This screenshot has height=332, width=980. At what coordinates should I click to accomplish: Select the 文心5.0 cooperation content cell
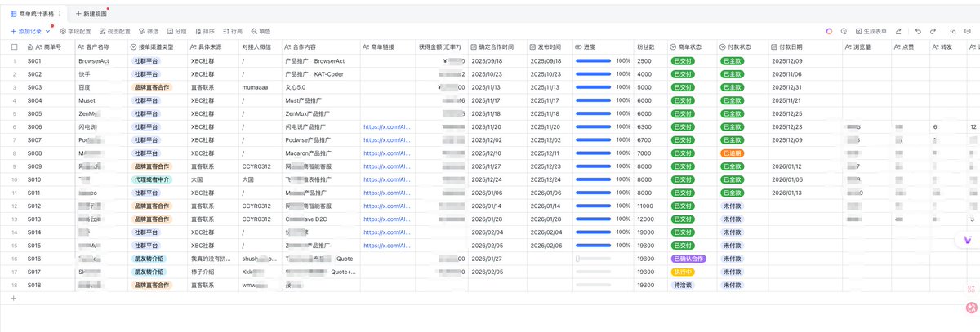tap(320, 87)
